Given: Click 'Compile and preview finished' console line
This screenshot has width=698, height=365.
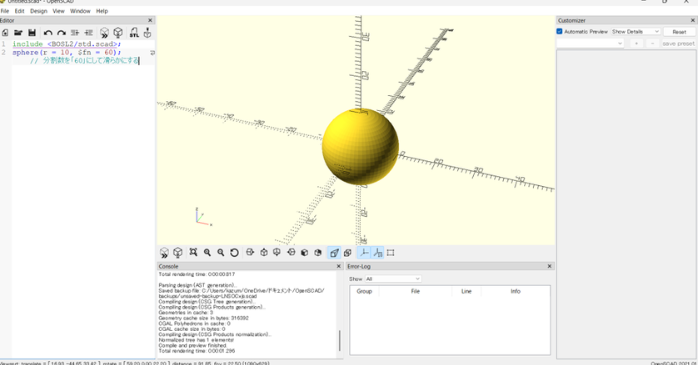Looking at the screenshot, I should pos(193,345).
